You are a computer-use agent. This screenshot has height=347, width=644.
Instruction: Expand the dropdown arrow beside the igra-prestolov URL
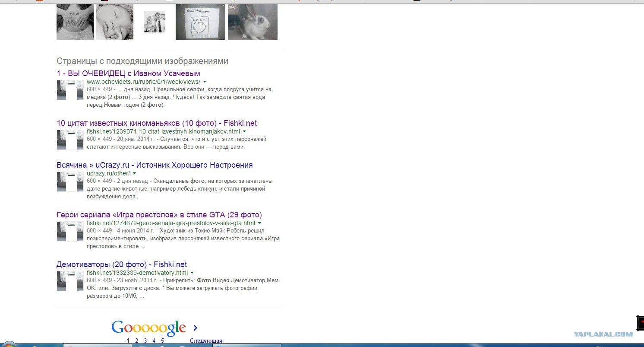click(x=259, y=223)
